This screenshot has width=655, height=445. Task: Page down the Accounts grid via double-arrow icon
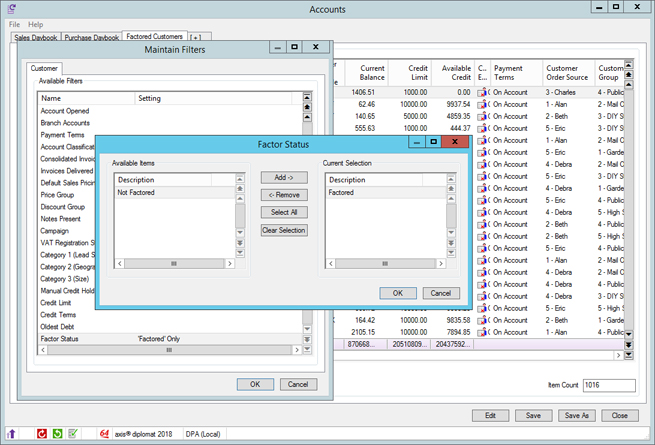[x=629, y=345]
